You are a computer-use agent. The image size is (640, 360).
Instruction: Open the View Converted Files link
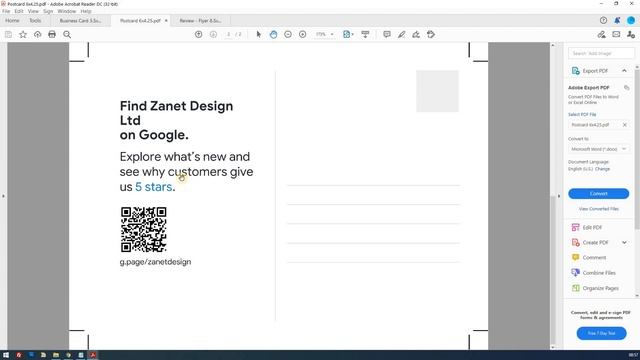point(598,209)
